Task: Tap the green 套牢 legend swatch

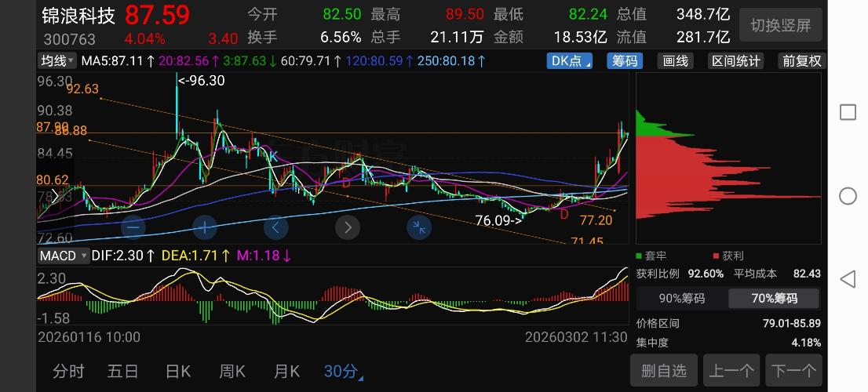Action: point(640,256)
